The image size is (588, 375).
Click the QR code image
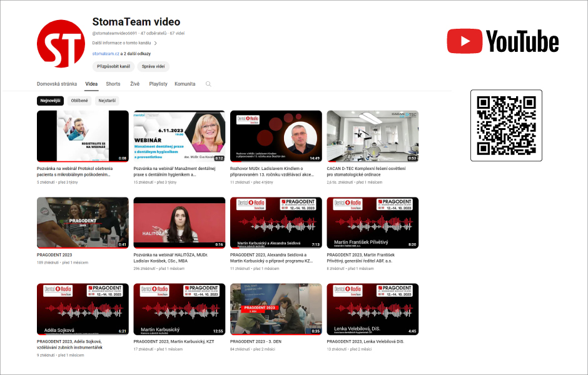click(x=506, y=125)
